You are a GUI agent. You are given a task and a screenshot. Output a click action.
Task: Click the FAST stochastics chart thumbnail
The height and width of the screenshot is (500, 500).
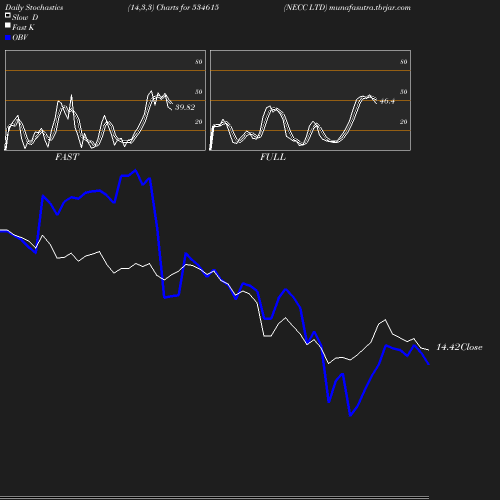pyautogui.click(x=105, y=100)
